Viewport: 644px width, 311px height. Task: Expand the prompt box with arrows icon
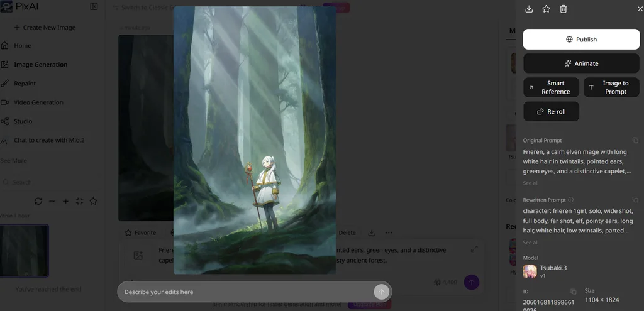coord(474,249)
